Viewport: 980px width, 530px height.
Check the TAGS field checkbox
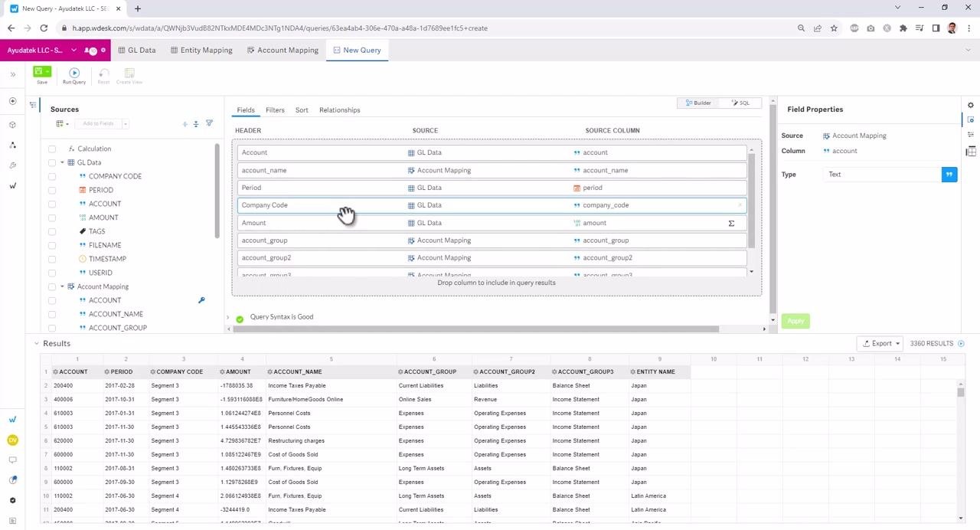pyautogui.click(x=52, y=231)
